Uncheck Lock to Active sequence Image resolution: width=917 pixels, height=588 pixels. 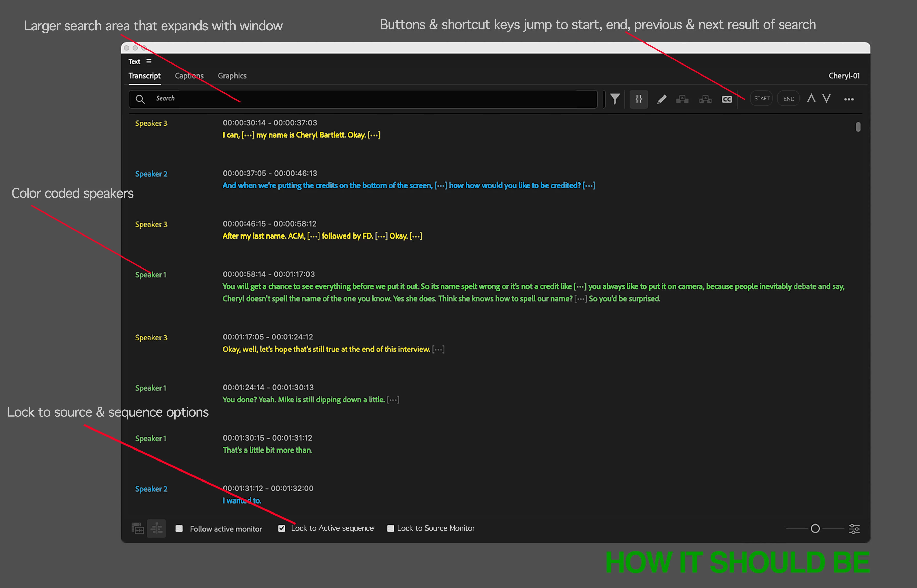(282, 528)
